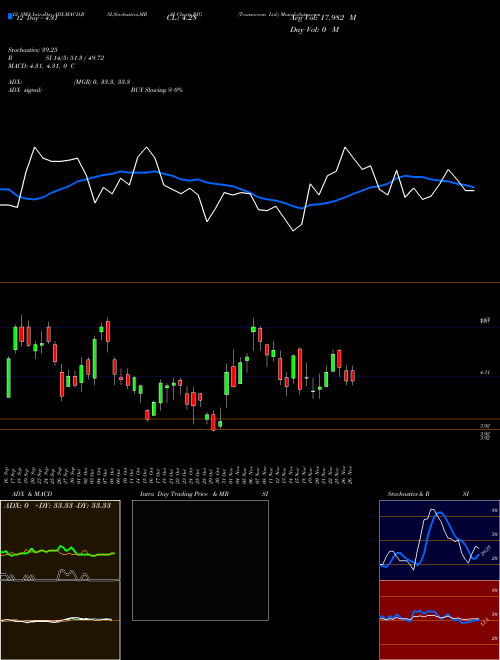Click the 'ADX:' label in header

click(15, 82)
